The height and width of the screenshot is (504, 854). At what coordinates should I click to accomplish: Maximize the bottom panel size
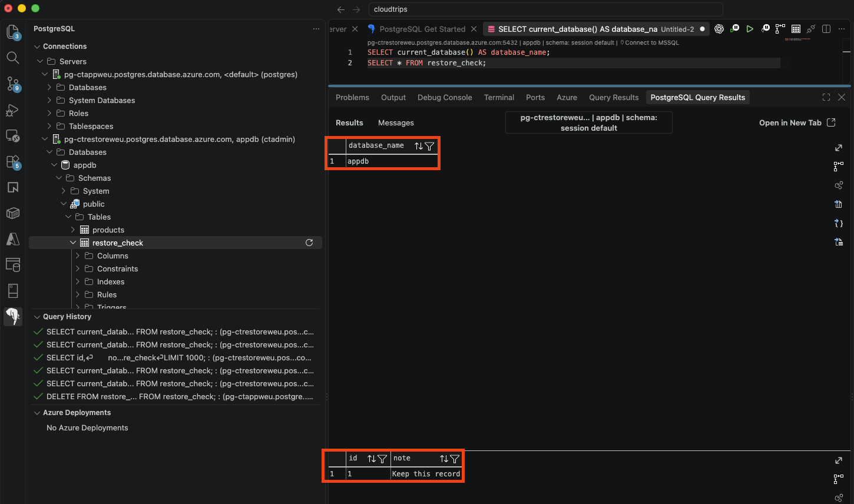point(826,97)
